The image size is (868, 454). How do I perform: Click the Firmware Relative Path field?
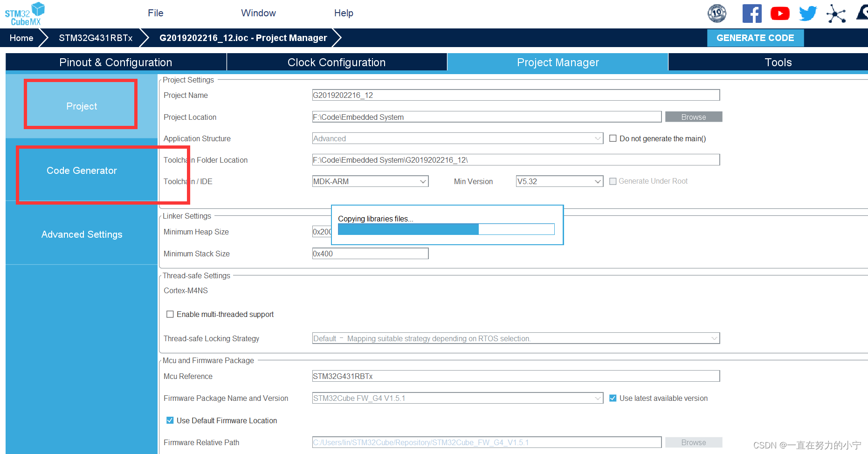coord(487,442)
